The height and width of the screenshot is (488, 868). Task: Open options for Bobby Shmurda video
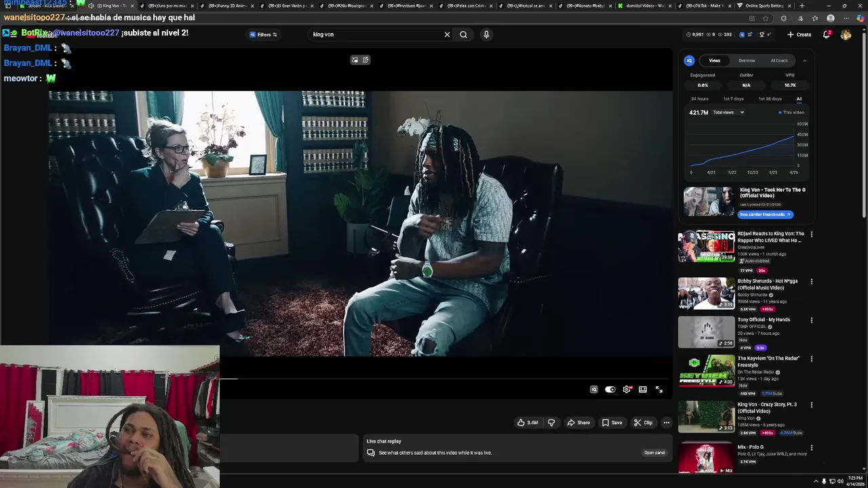click(x=811, y=282)
